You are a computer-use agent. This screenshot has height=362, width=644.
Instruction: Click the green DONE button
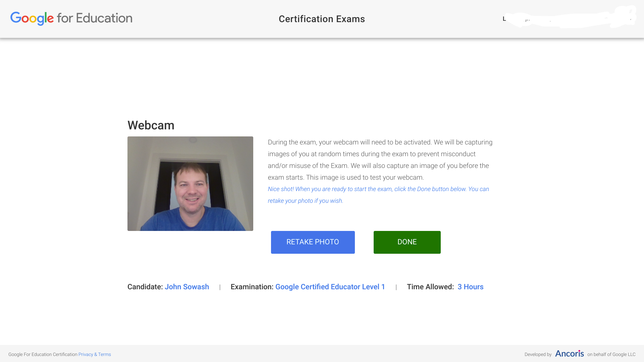pos(407,242)
